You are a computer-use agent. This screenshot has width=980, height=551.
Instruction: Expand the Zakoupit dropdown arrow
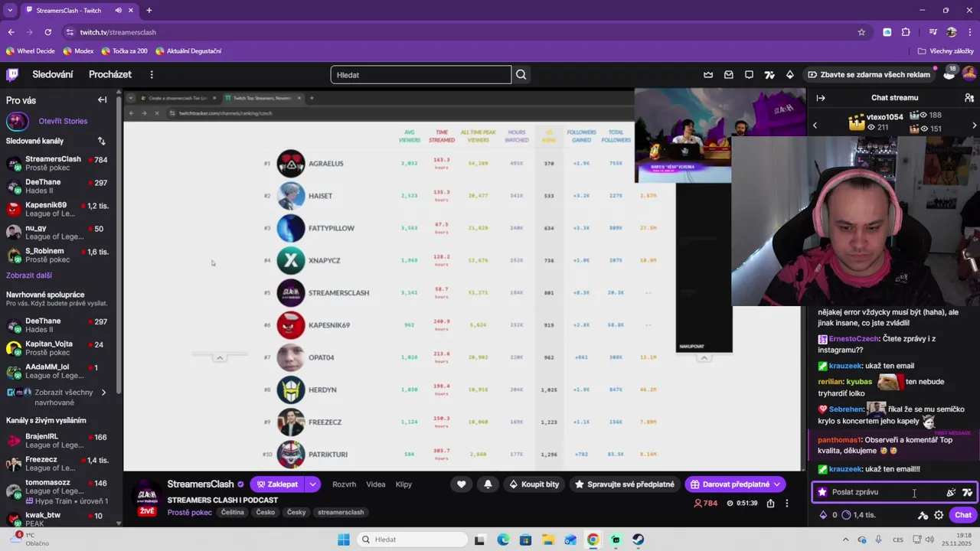click(312, 484)
